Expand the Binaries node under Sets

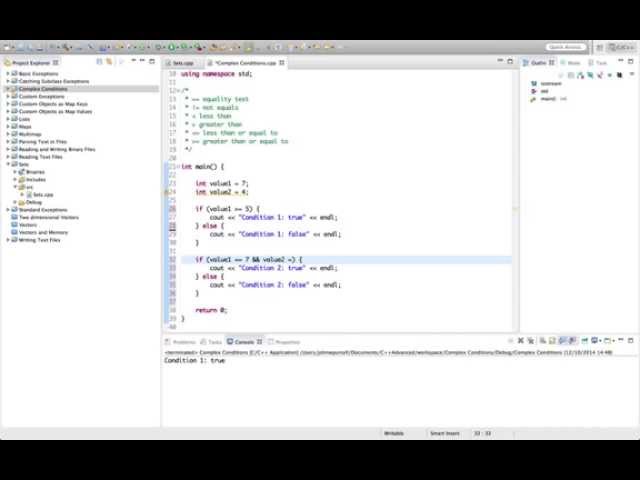(x=15, y=172)
